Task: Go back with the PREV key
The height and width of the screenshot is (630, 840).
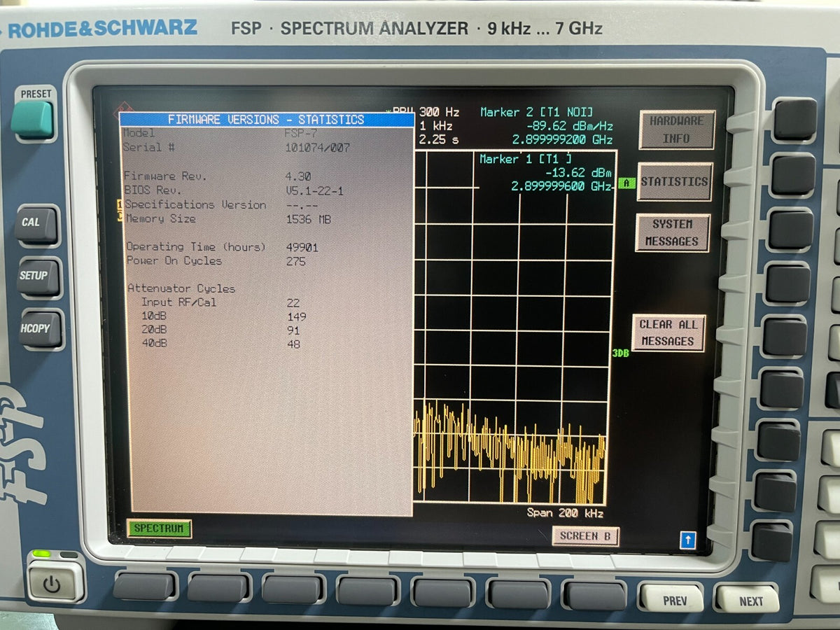Action: click(x=673, y=599)
